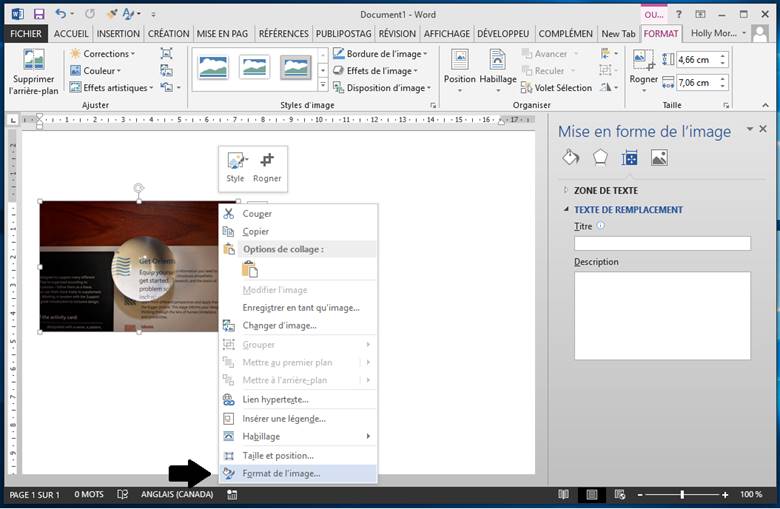Select the Effects pentagon icon in pane
Screen dimensions: 780x509
pos(600,158)
